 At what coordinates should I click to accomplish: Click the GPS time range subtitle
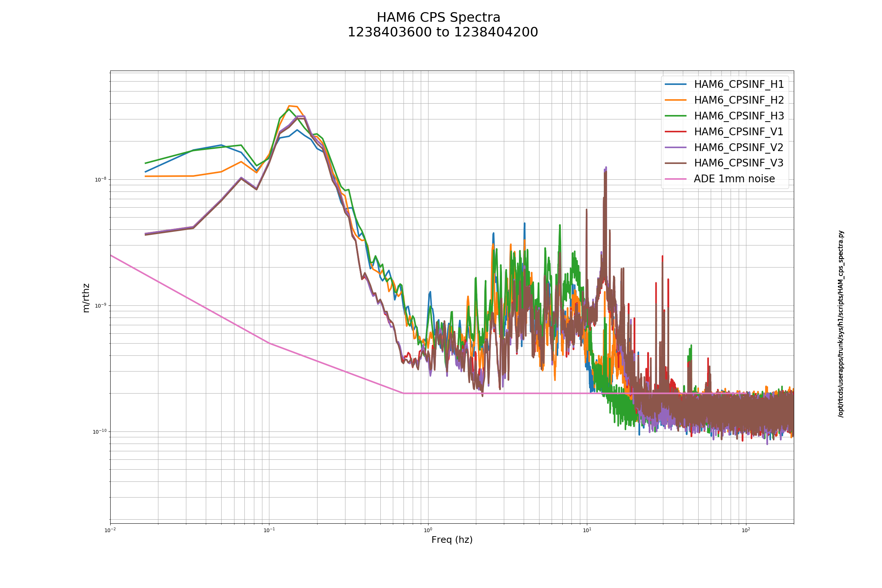pos(443,32)
